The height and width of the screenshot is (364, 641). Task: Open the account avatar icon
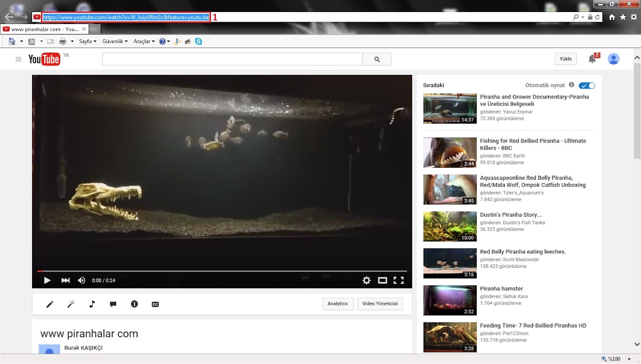coord(613,59)
